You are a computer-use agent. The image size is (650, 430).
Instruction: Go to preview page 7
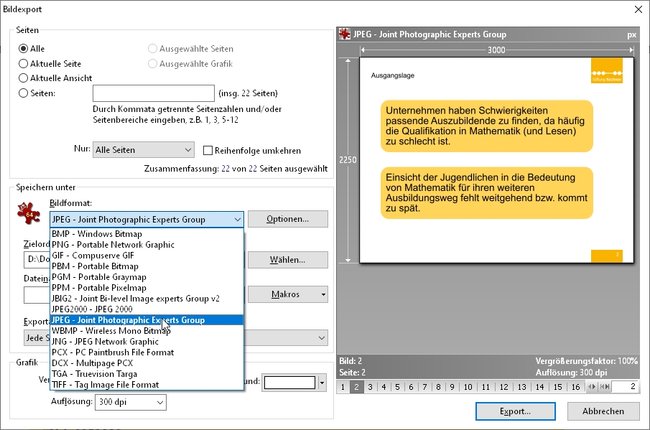pyautogui.click(x=424, y=387)
